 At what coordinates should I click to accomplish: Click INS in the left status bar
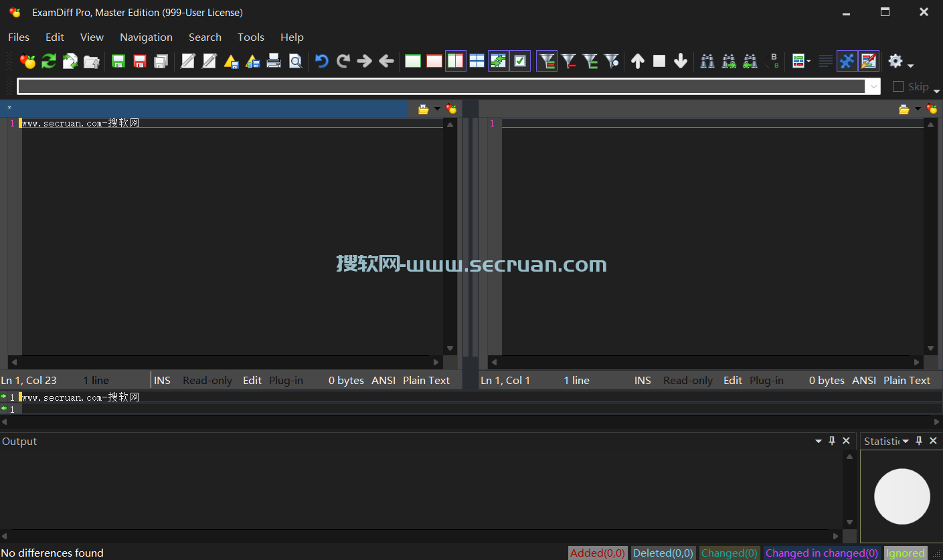pyautogui.click(x=163, y=380)
